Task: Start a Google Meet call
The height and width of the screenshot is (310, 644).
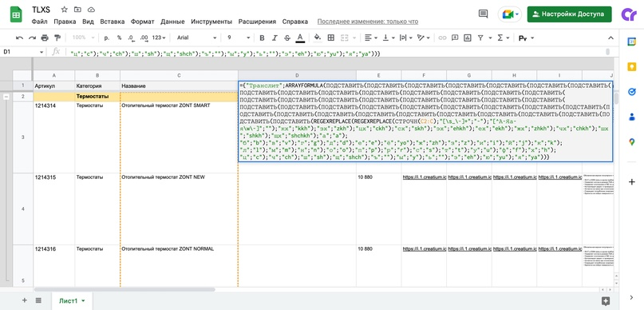Action: pos(509,14)
